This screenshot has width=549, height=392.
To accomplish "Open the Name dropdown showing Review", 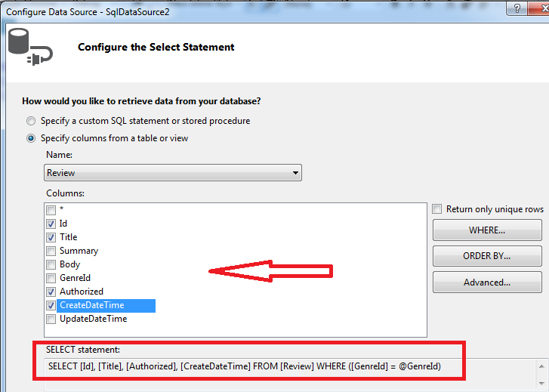I will tap(173, 173).
